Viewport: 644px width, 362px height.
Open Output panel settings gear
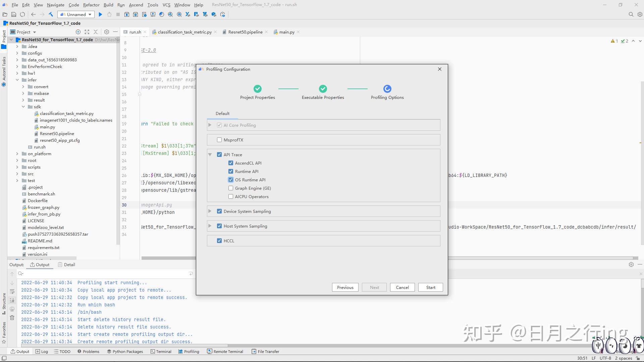coord(631,264)
